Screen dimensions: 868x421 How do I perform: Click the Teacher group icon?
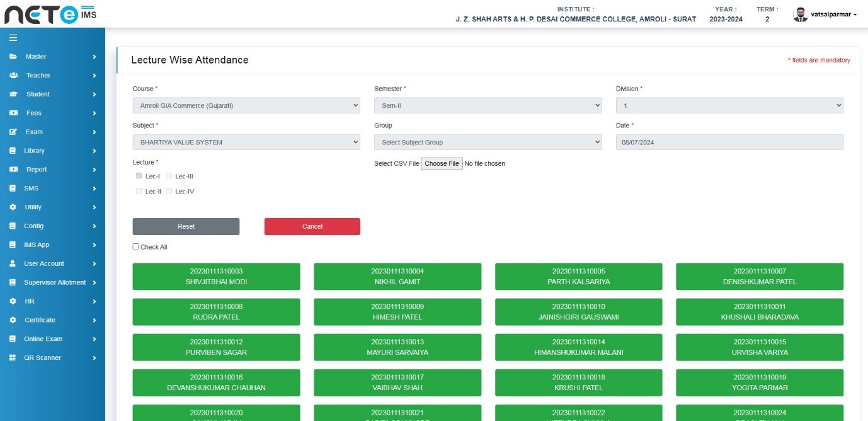coord(13,76)
